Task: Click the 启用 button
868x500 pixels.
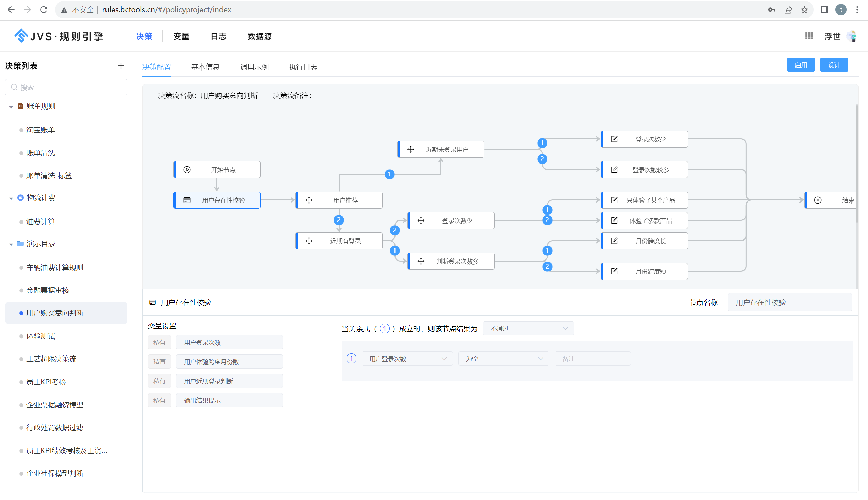Action: [x=801, y=65]
